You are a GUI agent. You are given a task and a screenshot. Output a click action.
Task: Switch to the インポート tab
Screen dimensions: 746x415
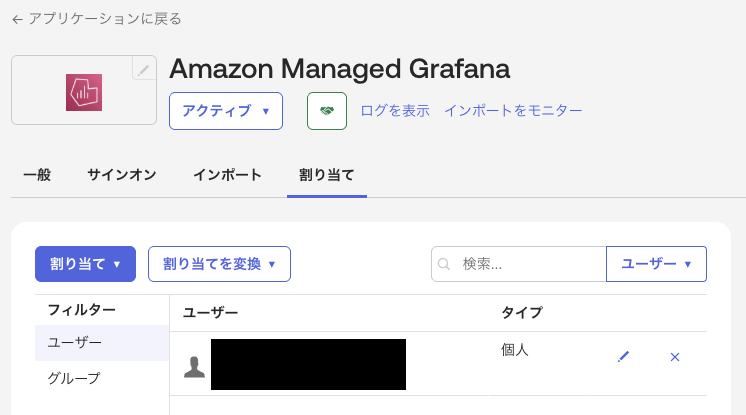click(x=228, y=175)
